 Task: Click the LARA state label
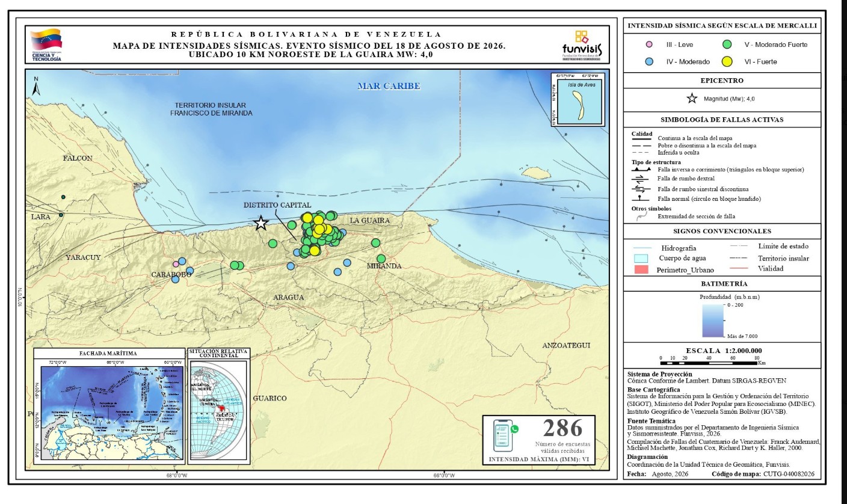(42, 216)
